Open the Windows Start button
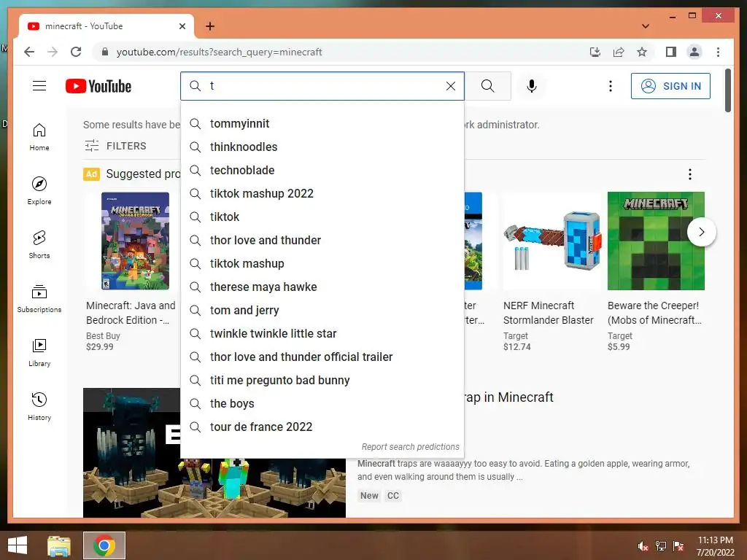Image resolution: width=747 pixels, height=560 pixels. pos(18,545)
